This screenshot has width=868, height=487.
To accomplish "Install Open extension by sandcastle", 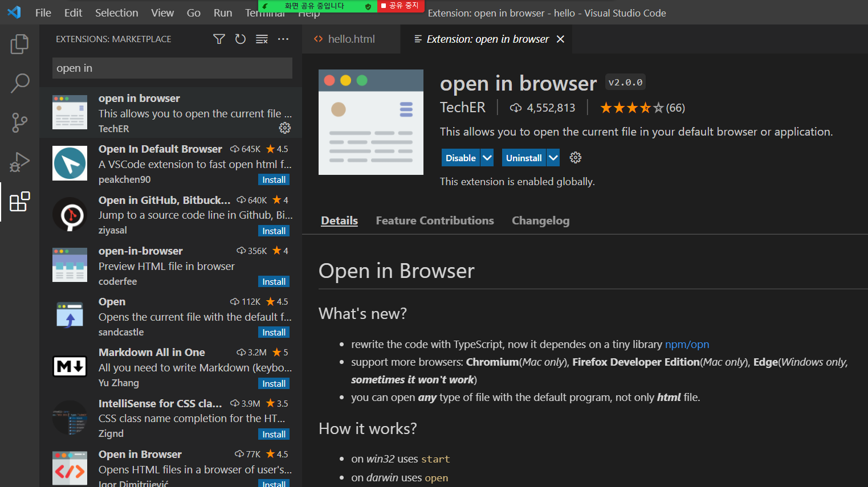I will 274,332.
